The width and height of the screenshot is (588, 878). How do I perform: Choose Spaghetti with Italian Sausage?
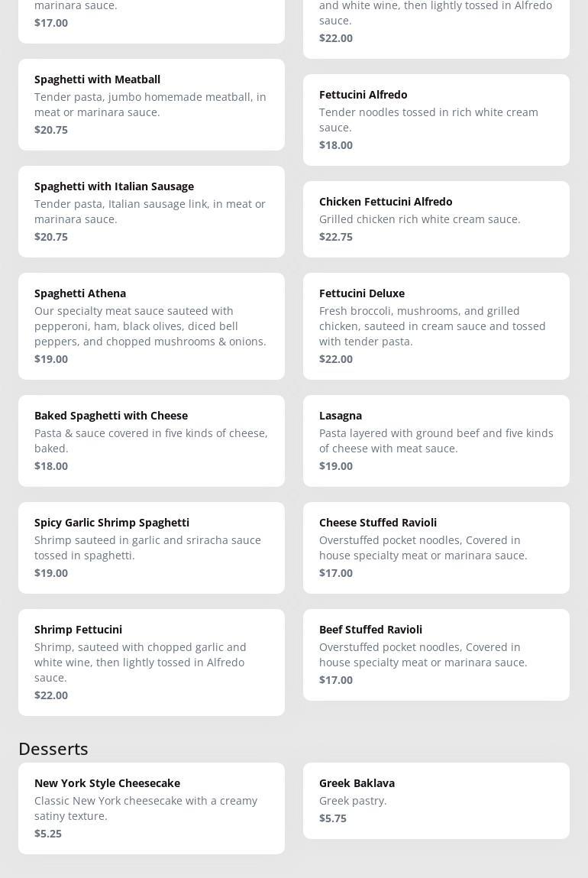(151, 212)
